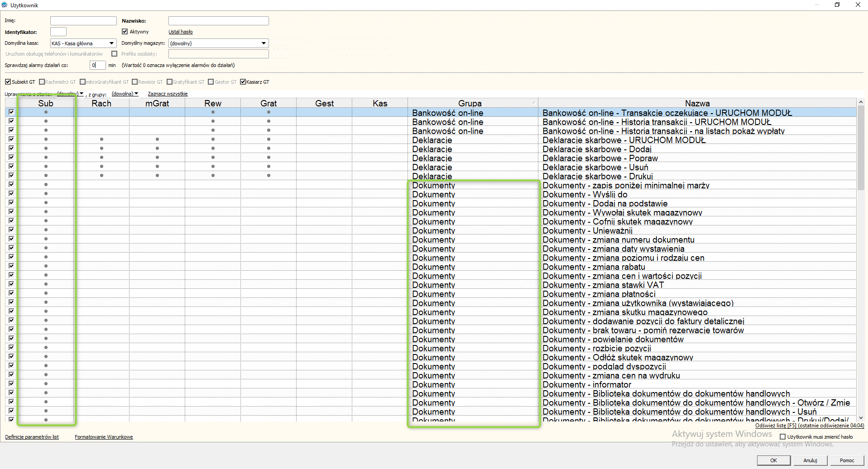868x469 pixels.
Task: Click the scroll up arrow of permissions list
Action: (x=861, y=102)
